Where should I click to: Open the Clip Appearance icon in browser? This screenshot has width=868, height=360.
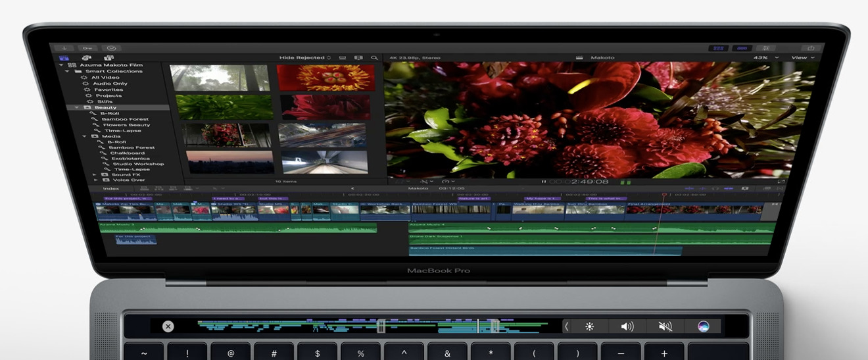click(358, 58)
